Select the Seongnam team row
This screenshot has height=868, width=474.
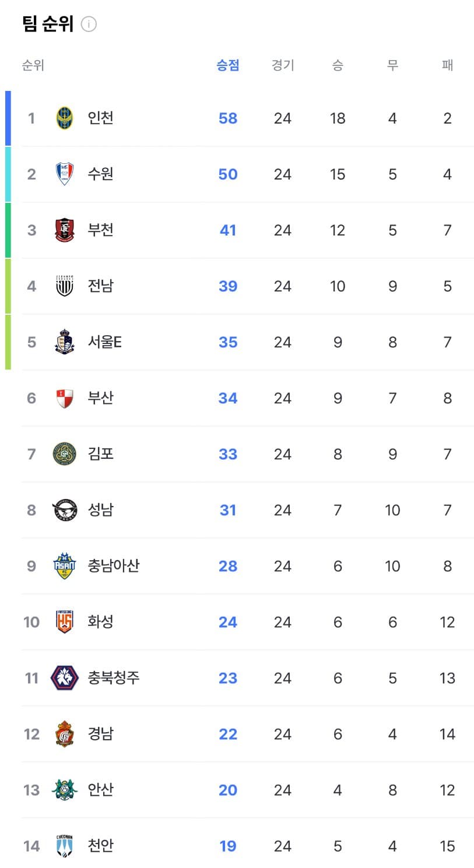point(233,510)
